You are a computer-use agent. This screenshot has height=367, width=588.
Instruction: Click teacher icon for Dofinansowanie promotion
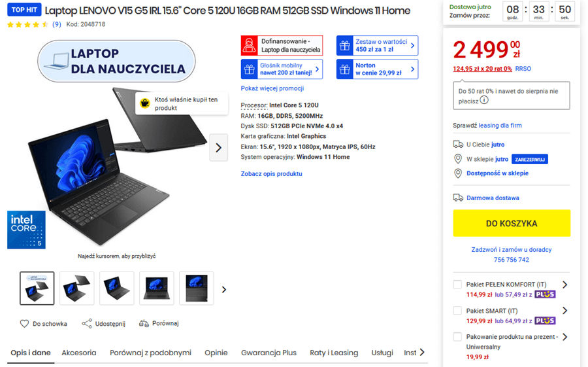click(x=249, y=45)
